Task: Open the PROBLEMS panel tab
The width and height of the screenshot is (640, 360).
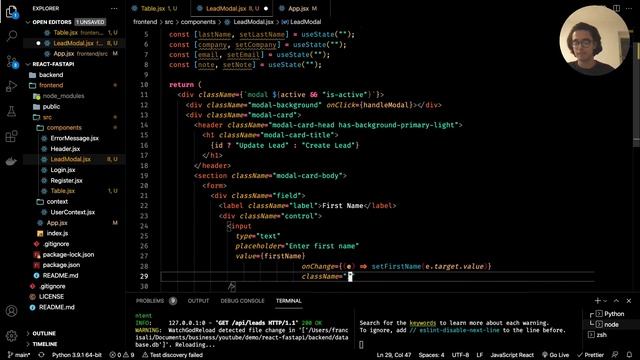Action: pos(150,301)
